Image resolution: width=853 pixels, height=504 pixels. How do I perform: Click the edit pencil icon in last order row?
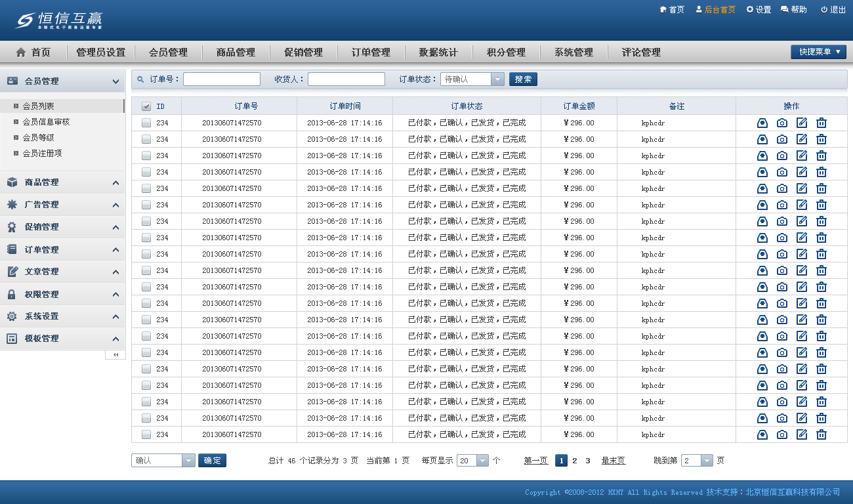(802, 434)
